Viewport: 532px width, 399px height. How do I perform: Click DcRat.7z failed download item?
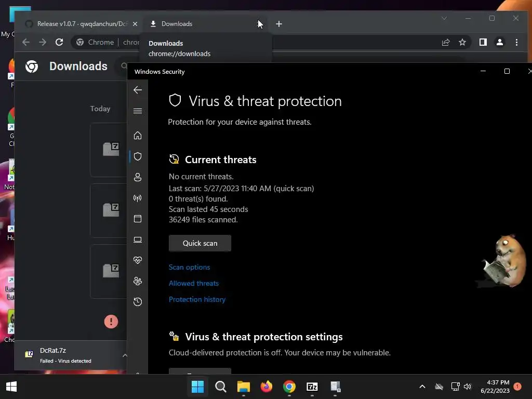pyautogui.click(x=66, y=355)
